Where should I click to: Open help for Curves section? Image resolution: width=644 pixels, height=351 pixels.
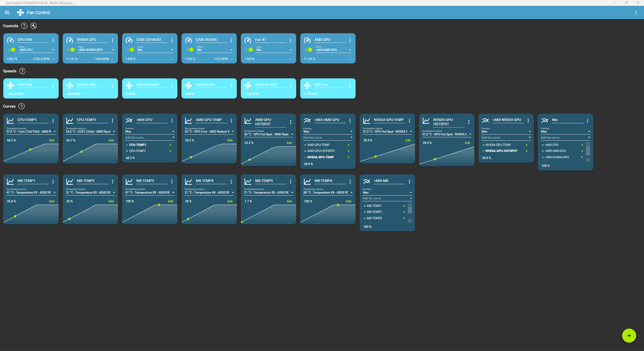pyautogui.click(x=22, y=106)
